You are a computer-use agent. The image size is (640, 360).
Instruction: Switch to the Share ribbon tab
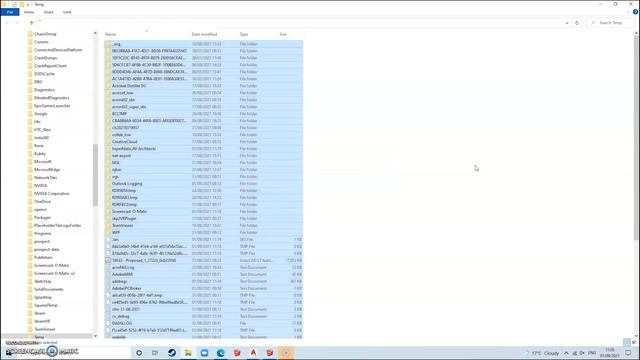[x=49, y=12]
